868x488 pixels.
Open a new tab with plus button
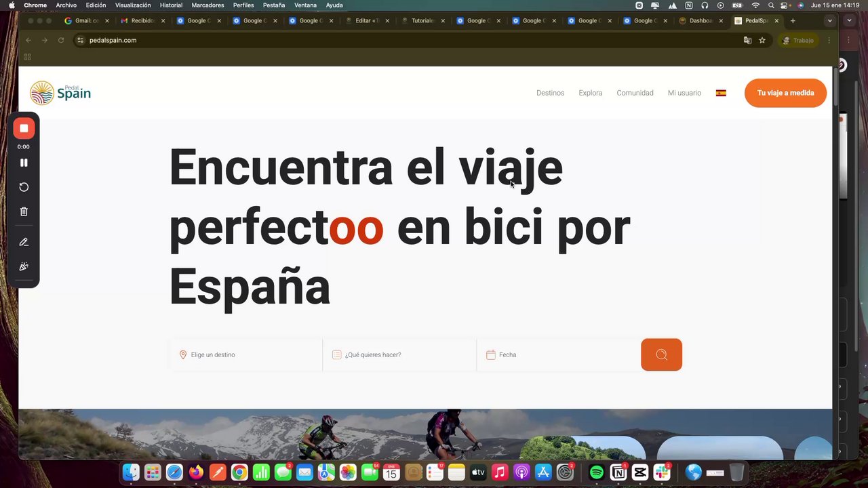[793, 20]
